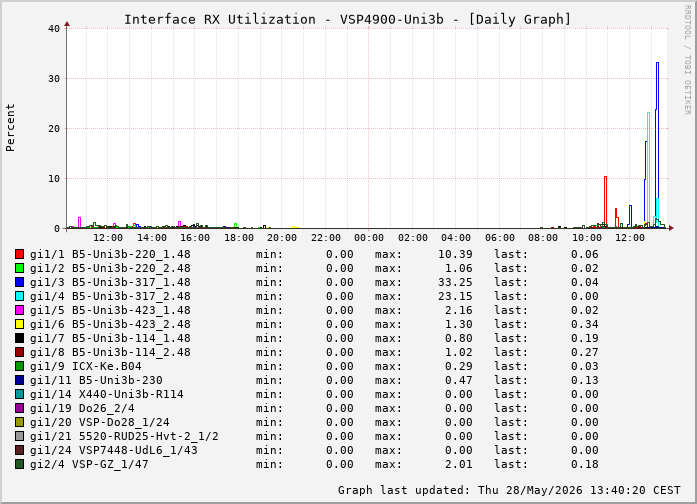Click the green gi1/9 ICX-Ke.B04 swatch
697x504 pixels.
(x=19, y=366)
